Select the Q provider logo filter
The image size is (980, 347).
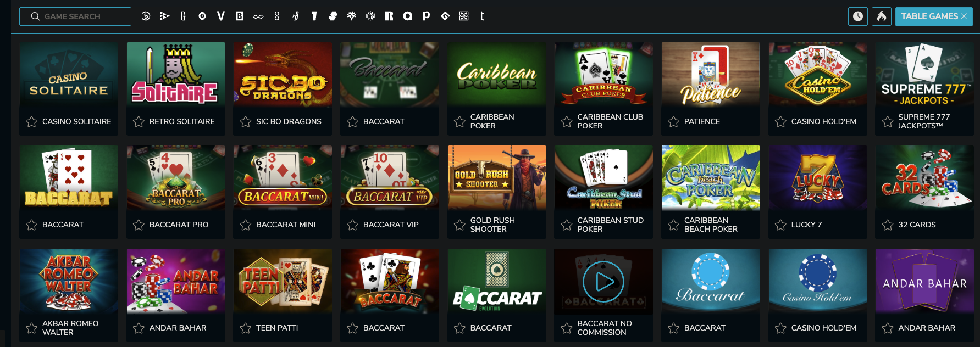(x=407, y=16)
